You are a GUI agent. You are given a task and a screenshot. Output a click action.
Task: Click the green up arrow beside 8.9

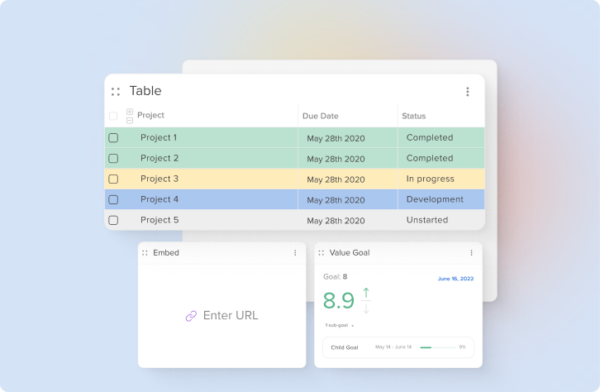[366, 293]
